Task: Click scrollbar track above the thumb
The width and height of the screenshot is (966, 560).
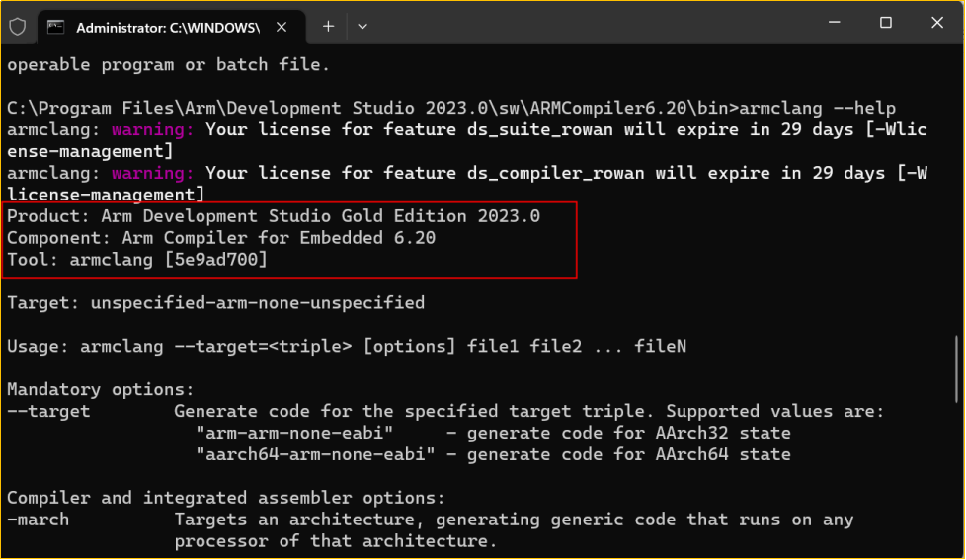Action: [956, 198]
